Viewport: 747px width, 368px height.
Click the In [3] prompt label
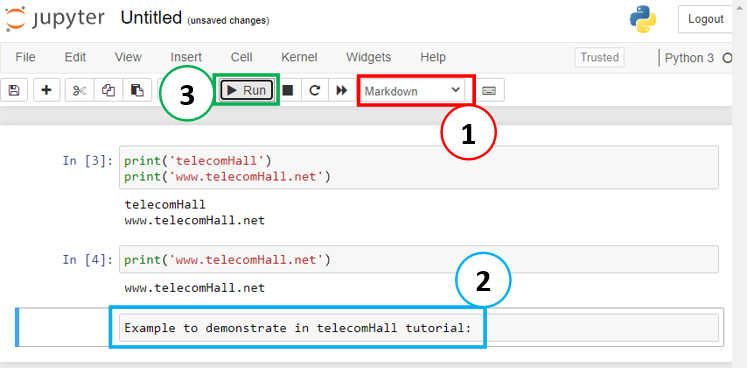pyautogui.click(x=88, y=160)
